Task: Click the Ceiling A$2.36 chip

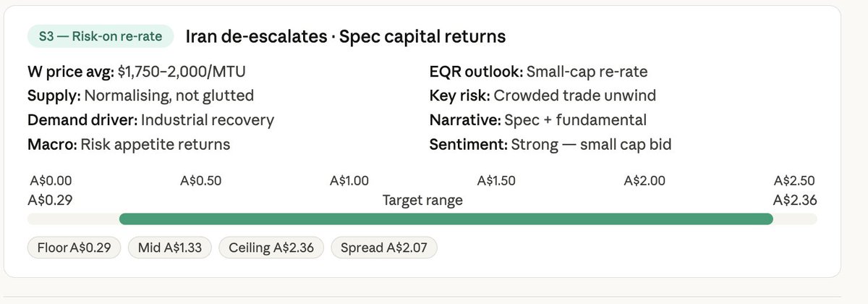Action: (271, 248)
